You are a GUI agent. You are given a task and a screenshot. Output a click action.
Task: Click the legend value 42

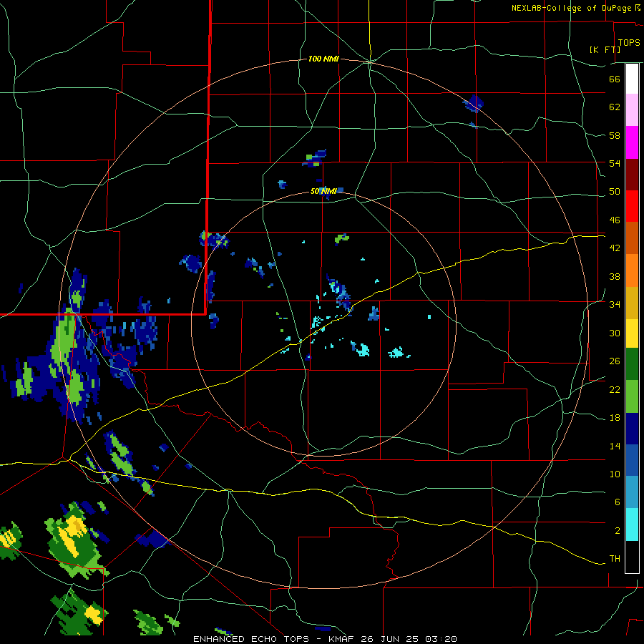615,248
